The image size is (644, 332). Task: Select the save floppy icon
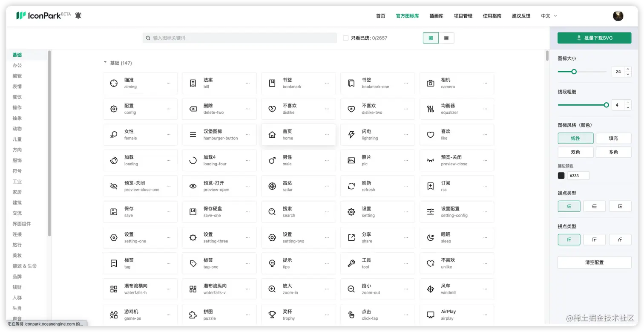point(114,212)
